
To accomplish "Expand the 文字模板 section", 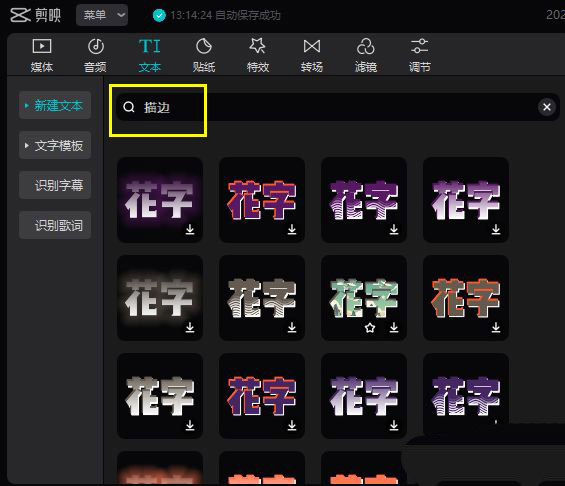I will [x=55, y=146].
